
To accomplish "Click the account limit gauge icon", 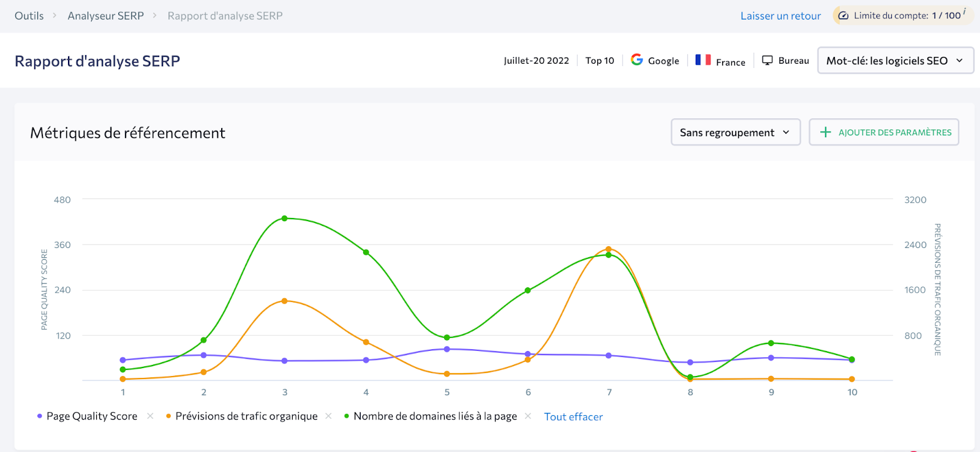I will [843, 16].
